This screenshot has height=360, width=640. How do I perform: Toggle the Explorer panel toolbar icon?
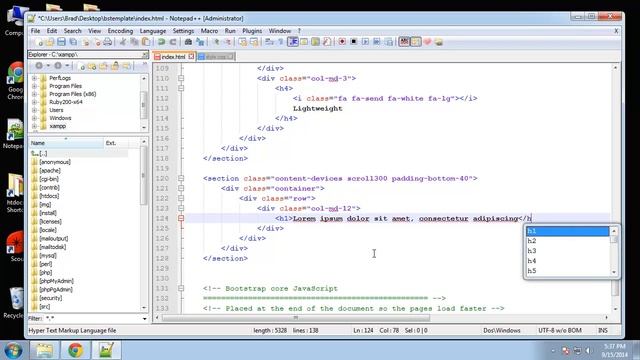(x=416, y=42)
